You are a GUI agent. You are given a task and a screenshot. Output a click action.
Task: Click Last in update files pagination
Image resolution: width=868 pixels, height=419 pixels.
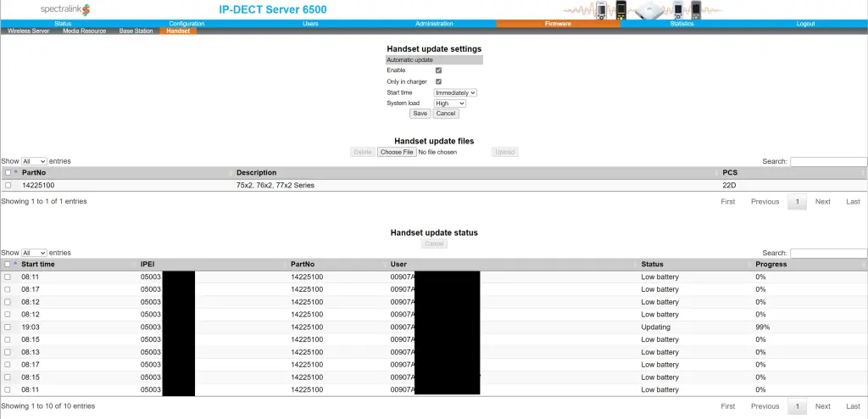coord(853,202)
